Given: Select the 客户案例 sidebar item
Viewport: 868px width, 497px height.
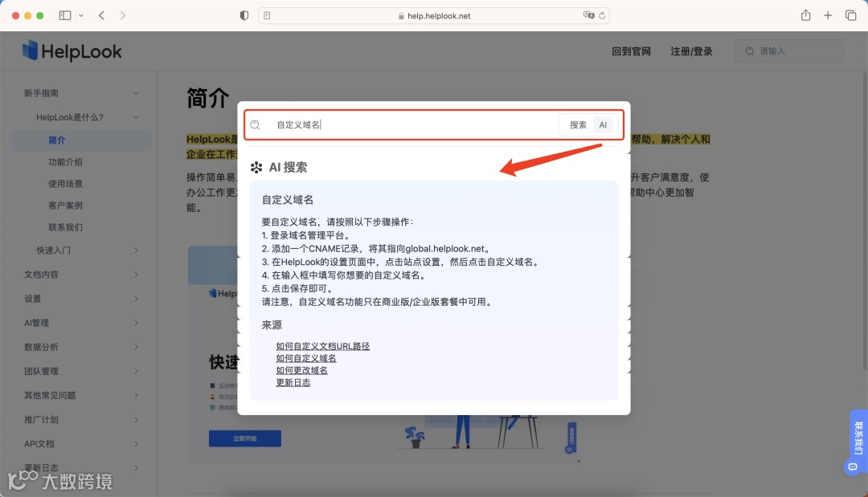Looking at the screenshot, I should (x=65, y=206).
